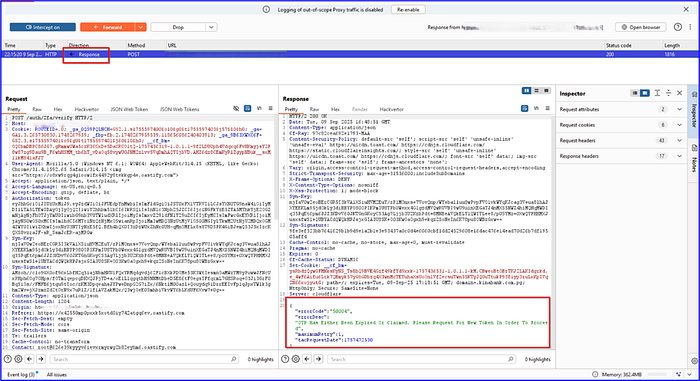Switch Response view to Hex tab
Screen dimensions: 700x381
335,109
